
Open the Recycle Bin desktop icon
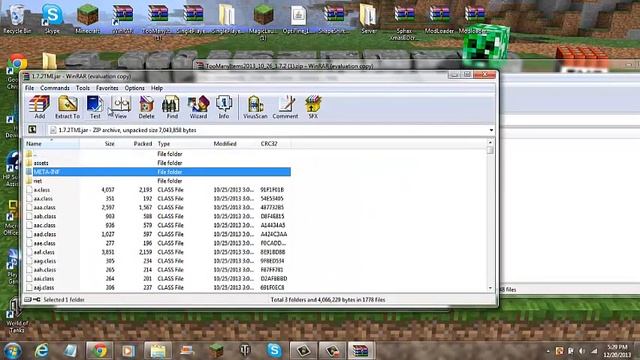(x=17, y=19)
